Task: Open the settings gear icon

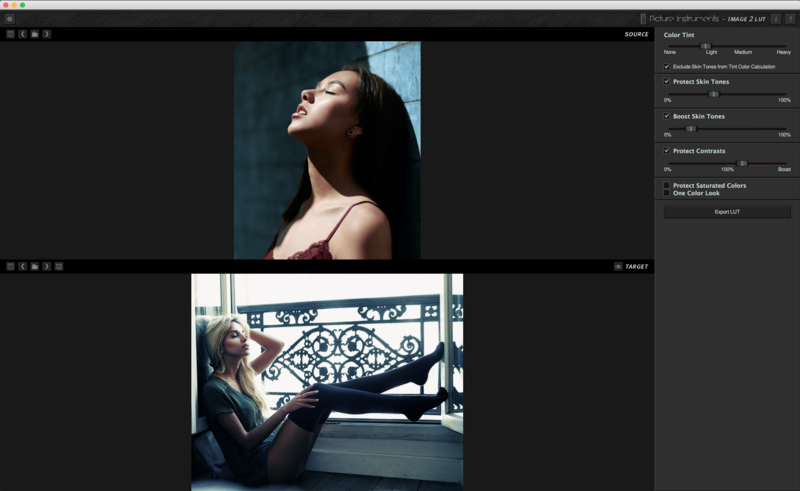Action: 9,19
